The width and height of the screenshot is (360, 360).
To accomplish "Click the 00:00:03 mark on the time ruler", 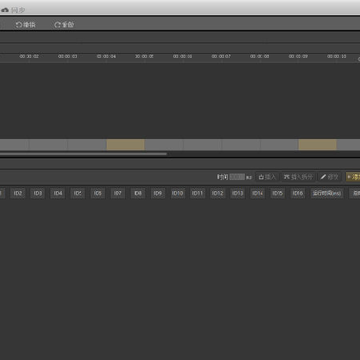I will coord(68,57).
